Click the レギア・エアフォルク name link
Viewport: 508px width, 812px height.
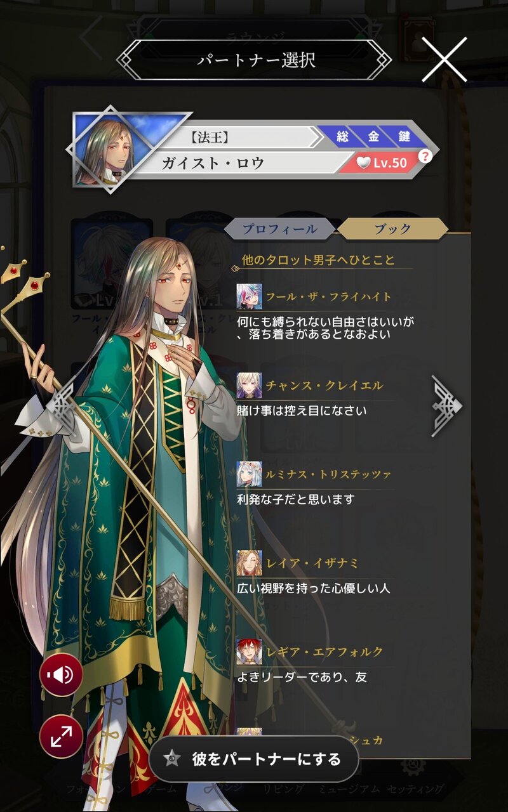(x=324, y=652)
